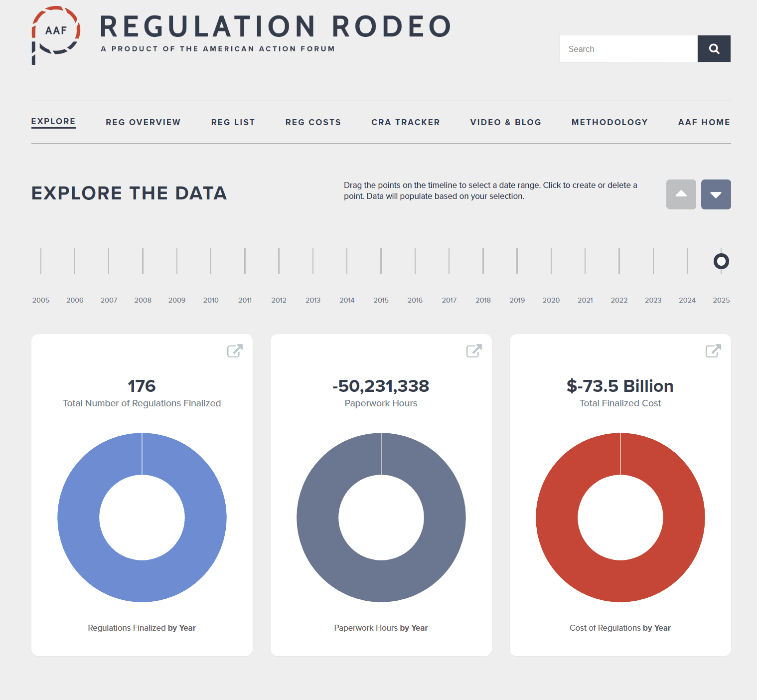Click the AAF logo icon
This screenshot has height=700, width=757.
point(55,35)
